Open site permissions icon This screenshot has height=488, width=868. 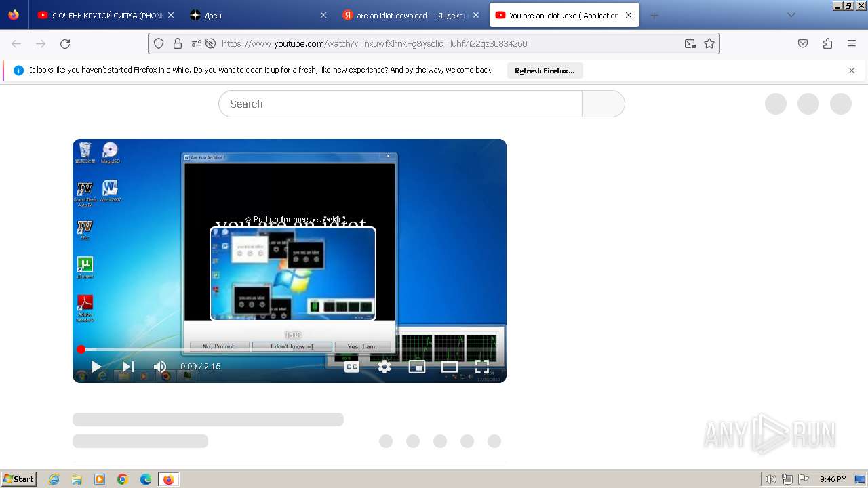tap(196, 43)
